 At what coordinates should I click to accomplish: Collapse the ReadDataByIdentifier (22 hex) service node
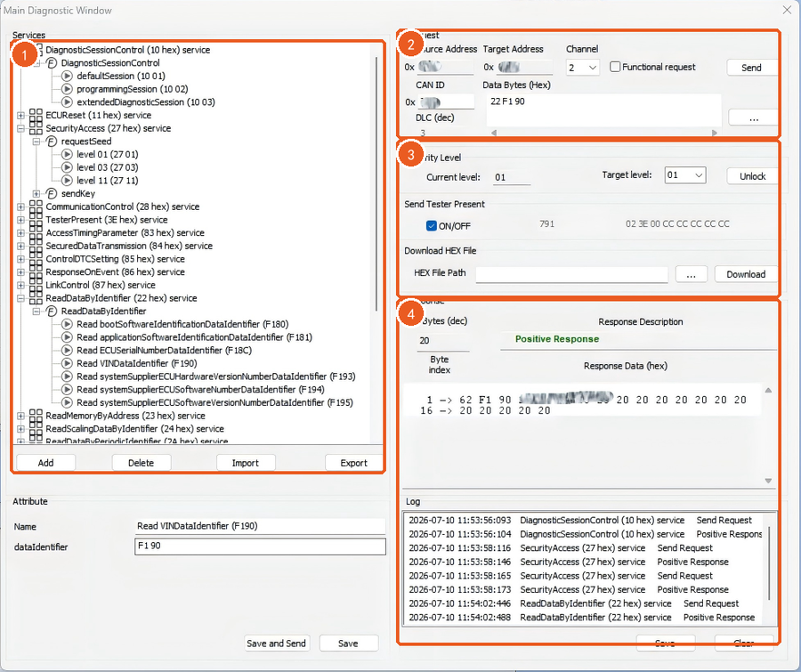pos(21,298)
